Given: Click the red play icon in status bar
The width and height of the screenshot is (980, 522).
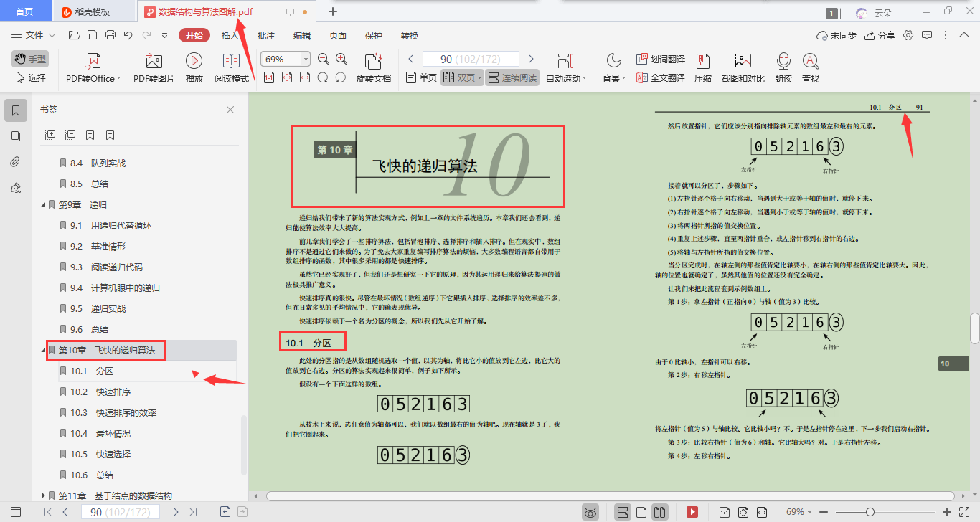Looking at the screenshot, I should click(x=692, y=512).
